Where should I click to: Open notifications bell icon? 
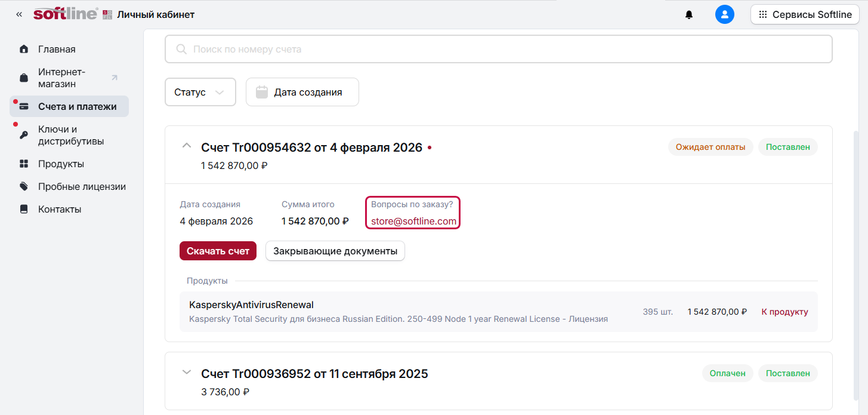[689, 15]
